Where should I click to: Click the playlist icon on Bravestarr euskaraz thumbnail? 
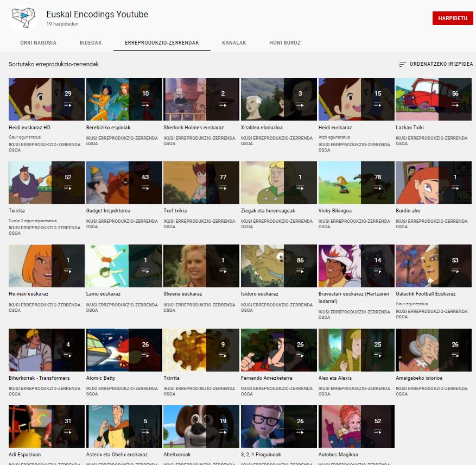click(378, 271)
